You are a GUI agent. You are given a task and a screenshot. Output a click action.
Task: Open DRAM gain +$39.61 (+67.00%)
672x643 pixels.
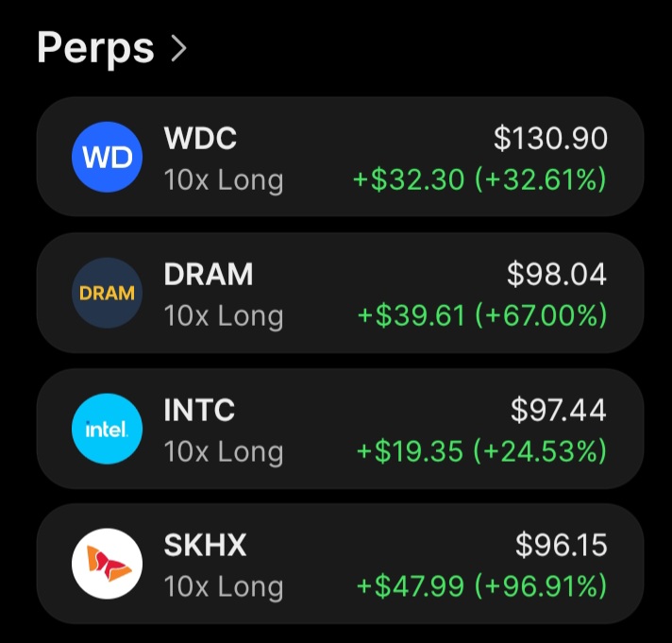482,315
